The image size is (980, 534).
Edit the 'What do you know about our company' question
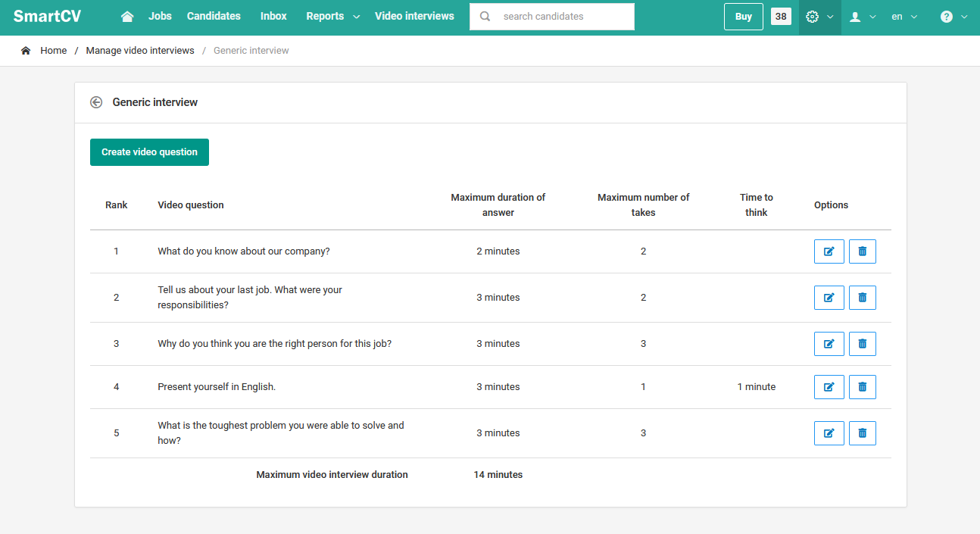pyautogui.click(x=829, y=251)
